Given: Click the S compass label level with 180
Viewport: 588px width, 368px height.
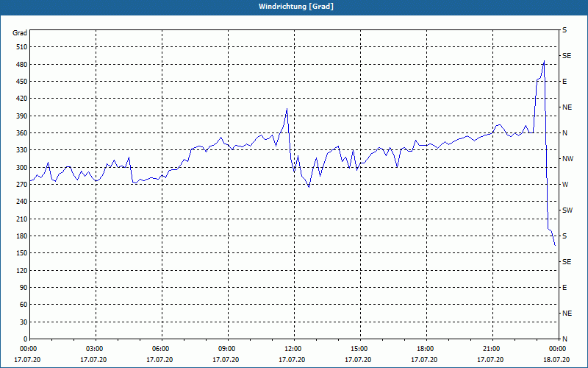Looking at the screenshot, I should click(564, 236).
